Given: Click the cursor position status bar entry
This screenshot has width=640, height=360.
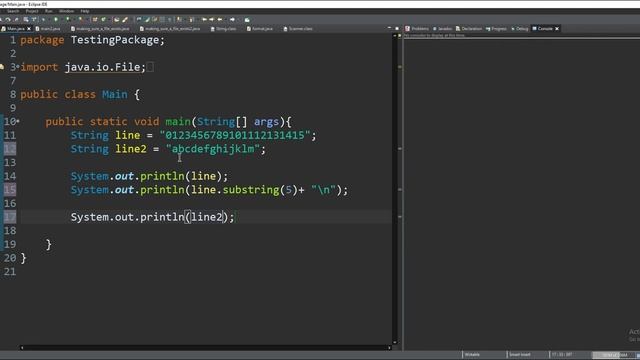Looking at the screenshot, I should (x=562, y=355).
